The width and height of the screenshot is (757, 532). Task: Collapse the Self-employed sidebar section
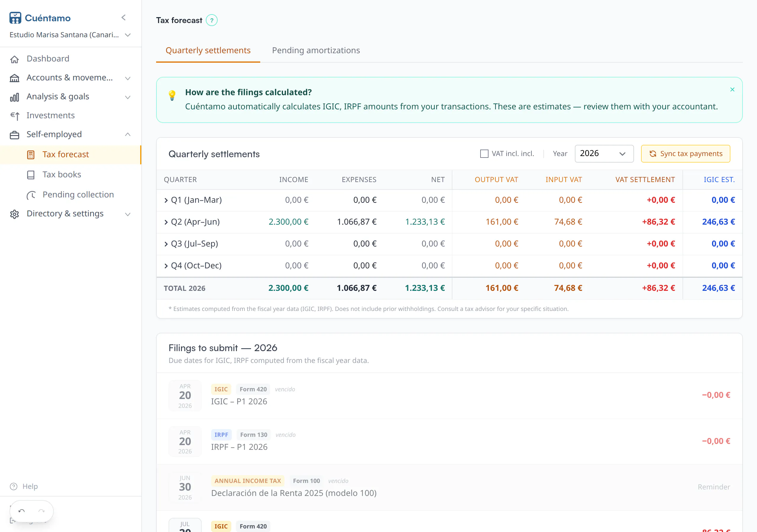[x=127, y=134]
